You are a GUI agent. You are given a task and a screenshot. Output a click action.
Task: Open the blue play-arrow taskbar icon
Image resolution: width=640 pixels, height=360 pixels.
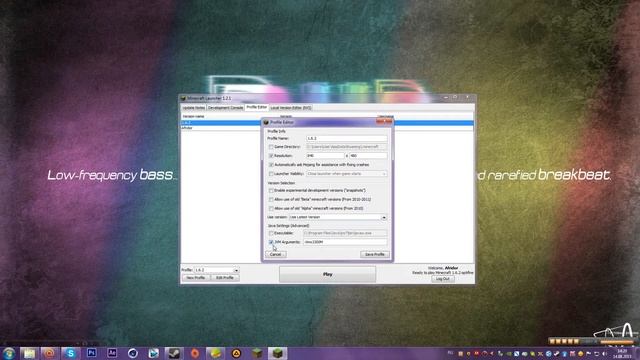[153, 353]
